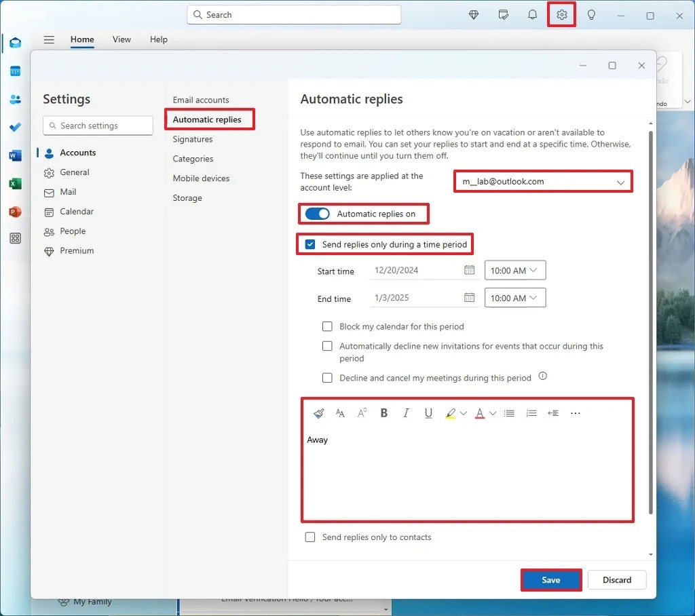Screen dimensions: 695x616
Task: Underline text in the automatic reply editor
Action: tap(428, 412)
